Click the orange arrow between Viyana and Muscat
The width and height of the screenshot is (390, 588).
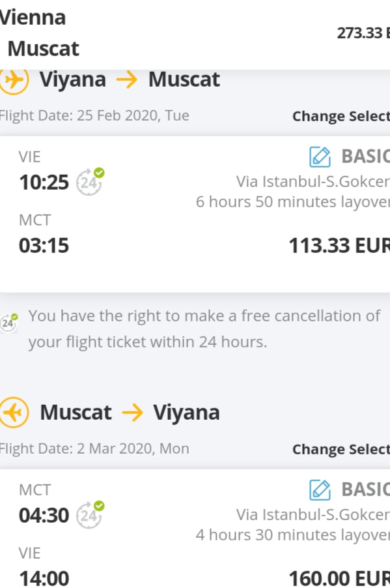[126, 80]
